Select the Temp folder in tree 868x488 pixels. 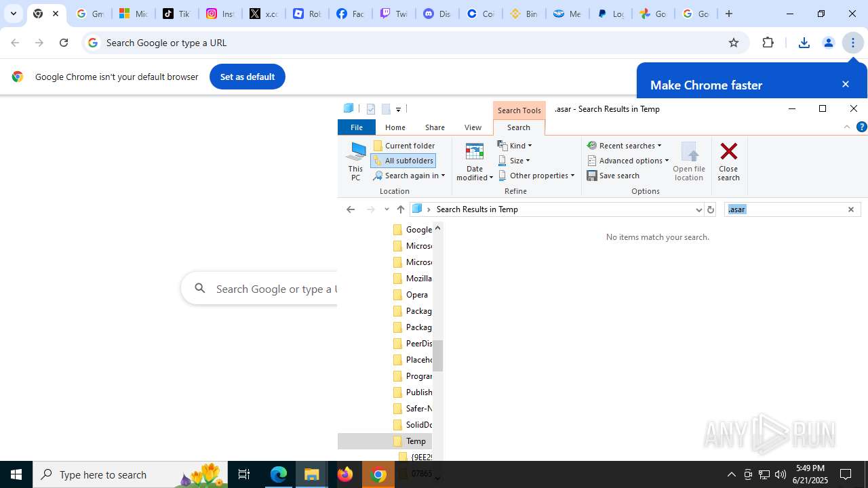385,441
